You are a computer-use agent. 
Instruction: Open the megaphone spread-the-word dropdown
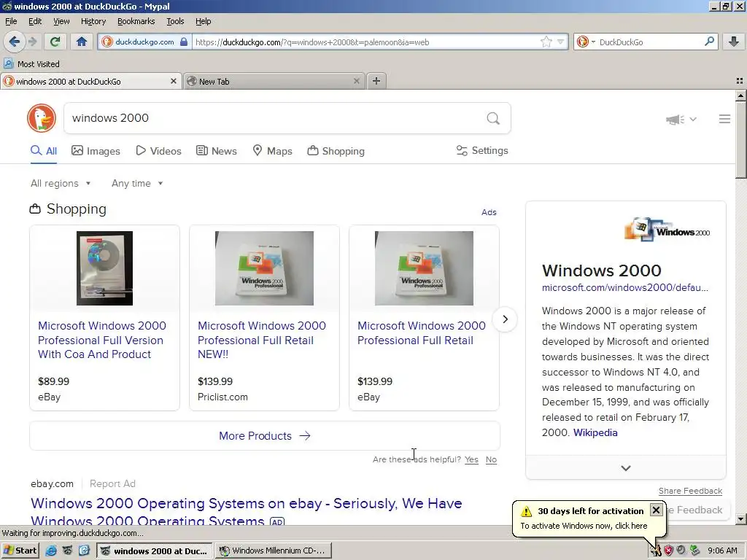point(681,119)
